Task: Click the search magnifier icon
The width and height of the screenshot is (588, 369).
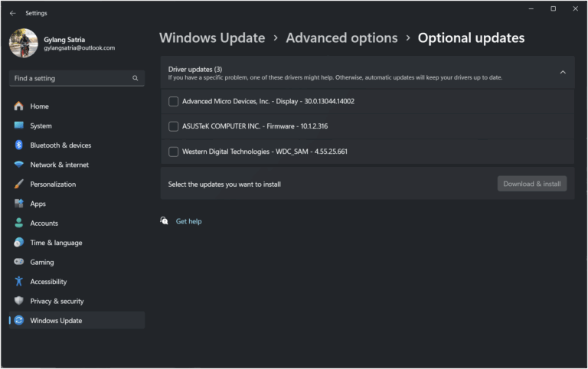Action: [x=135, y=78]
